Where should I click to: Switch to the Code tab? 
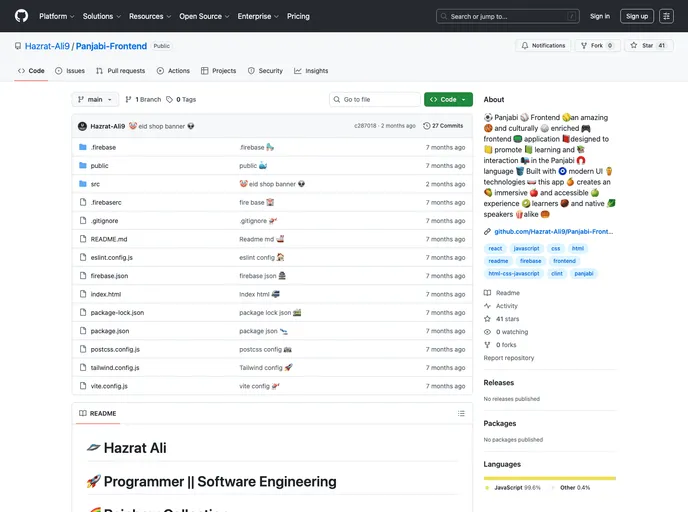coord(31,71)
